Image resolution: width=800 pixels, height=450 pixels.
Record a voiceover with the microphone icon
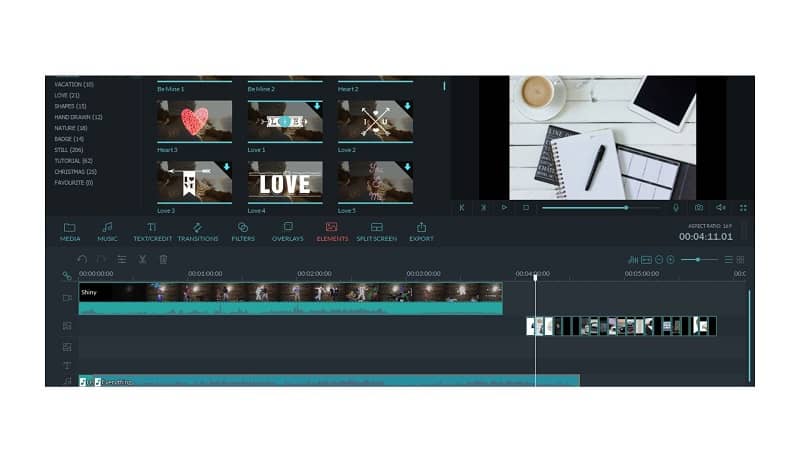click(676, 208)
